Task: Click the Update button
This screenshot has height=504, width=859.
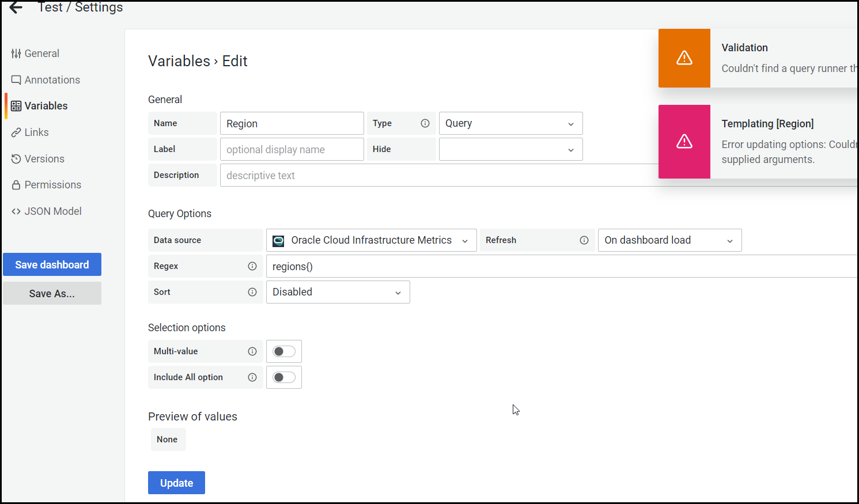Action: (x=176, y=483)
